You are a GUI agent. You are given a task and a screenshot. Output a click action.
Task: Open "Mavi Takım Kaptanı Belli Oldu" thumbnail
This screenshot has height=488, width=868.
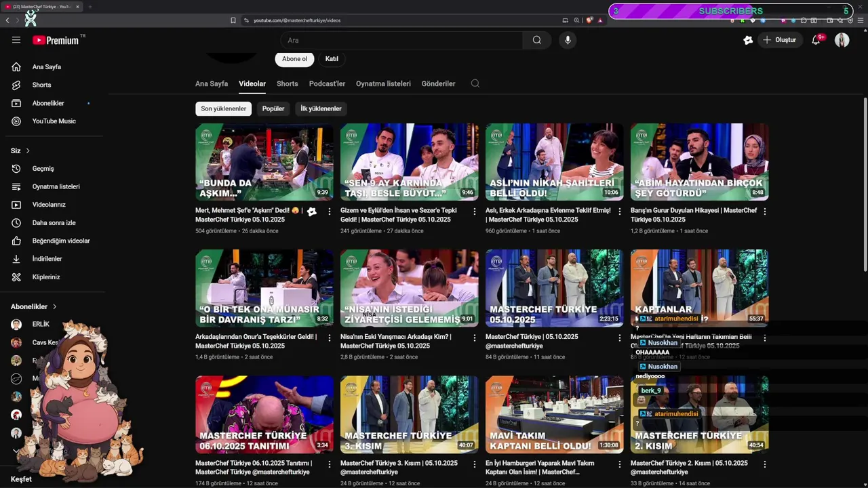(x=555, y=415)
